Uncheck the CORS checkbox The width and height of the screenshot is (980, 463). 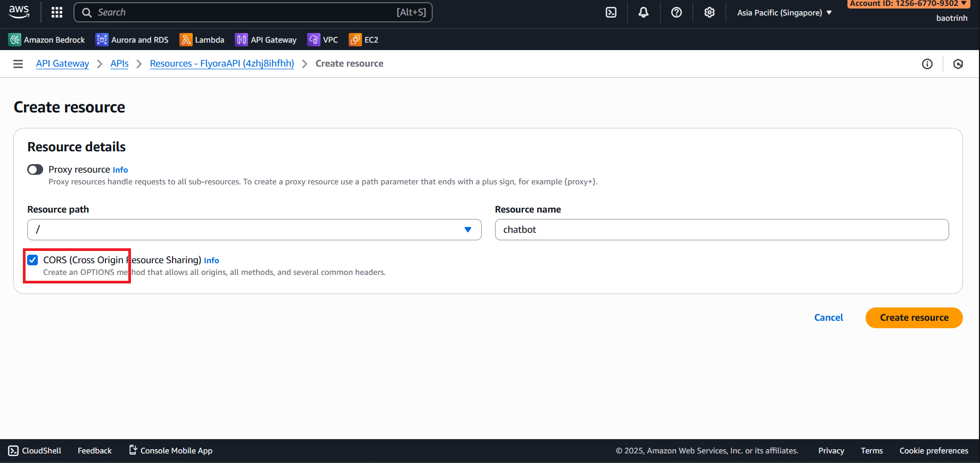coord(33,260)
